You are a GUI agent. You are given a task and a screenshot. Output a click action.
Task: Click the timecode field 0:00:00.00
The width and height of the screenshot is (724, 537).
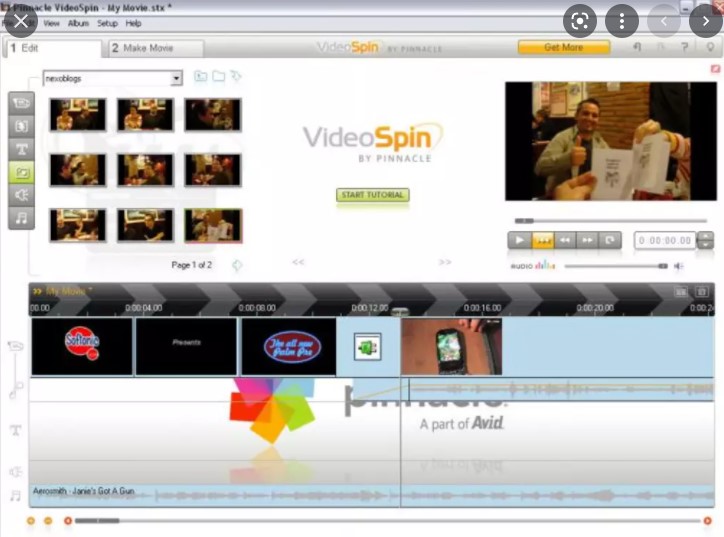coord(665,240)
